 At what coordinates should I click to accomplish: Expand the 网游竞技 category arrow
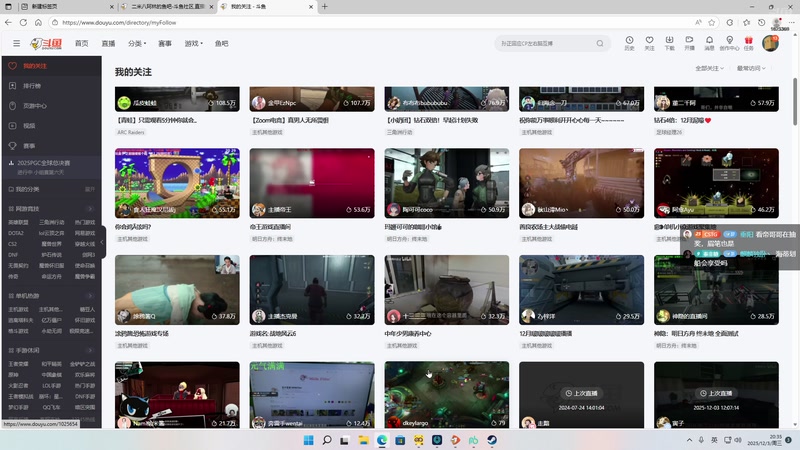(x=90, y=209)
